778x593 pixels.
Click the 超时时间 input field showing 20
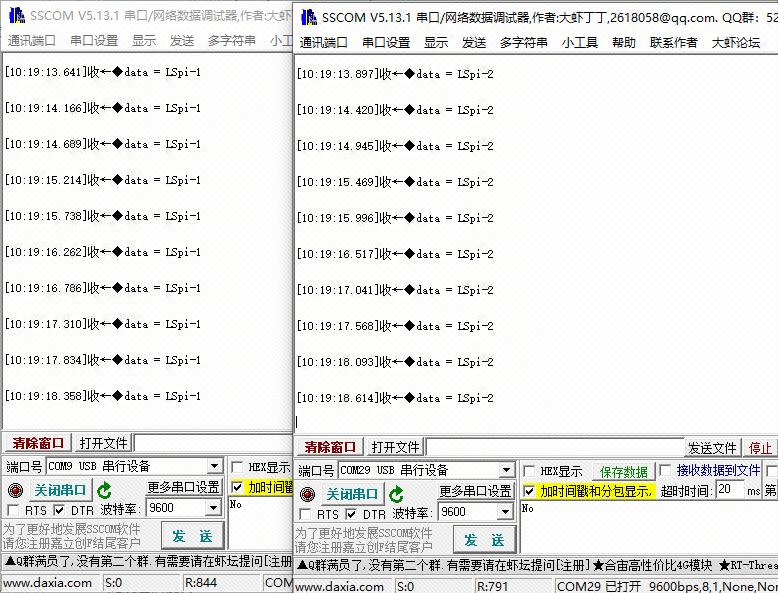click(x=729, y=491)
